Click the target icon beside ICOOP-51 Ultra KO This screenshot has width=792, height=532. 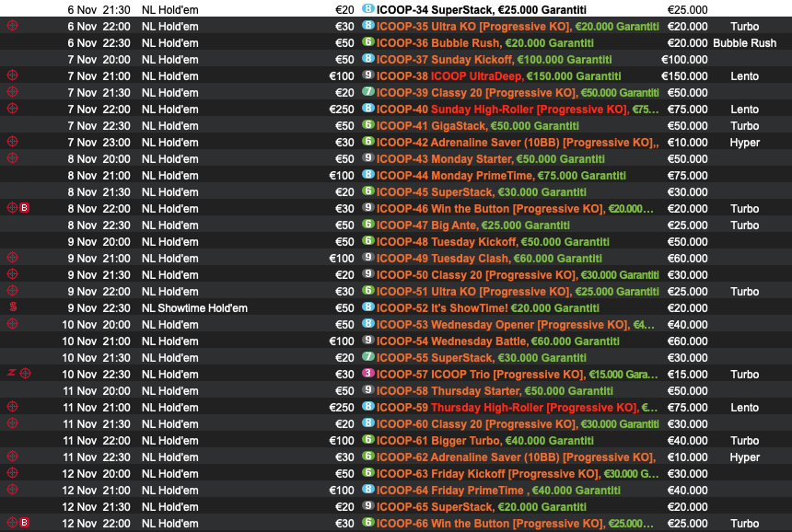(x=13, y=291)
